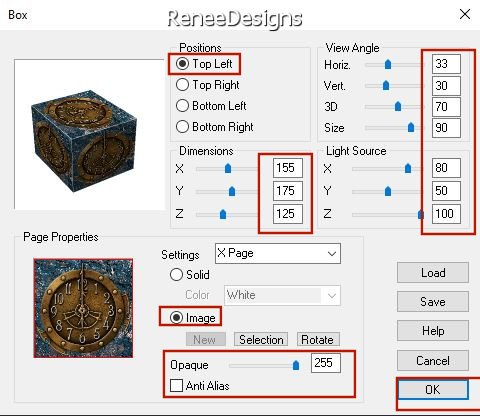Open Help for the Box filter

click(x=433, y=331)
